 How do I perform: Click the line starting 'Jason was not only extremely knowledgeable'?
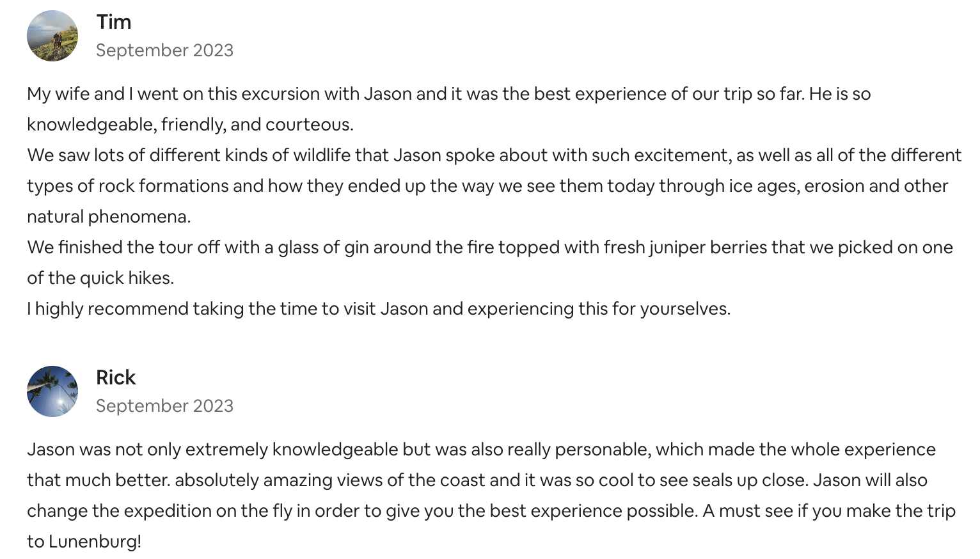481,450
